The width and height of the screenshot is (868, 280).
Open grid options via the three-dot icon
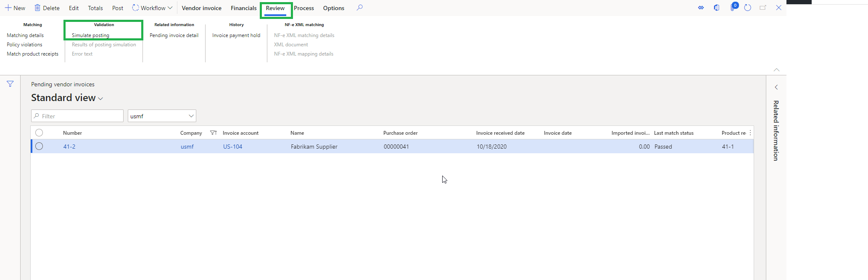(750, 133)
